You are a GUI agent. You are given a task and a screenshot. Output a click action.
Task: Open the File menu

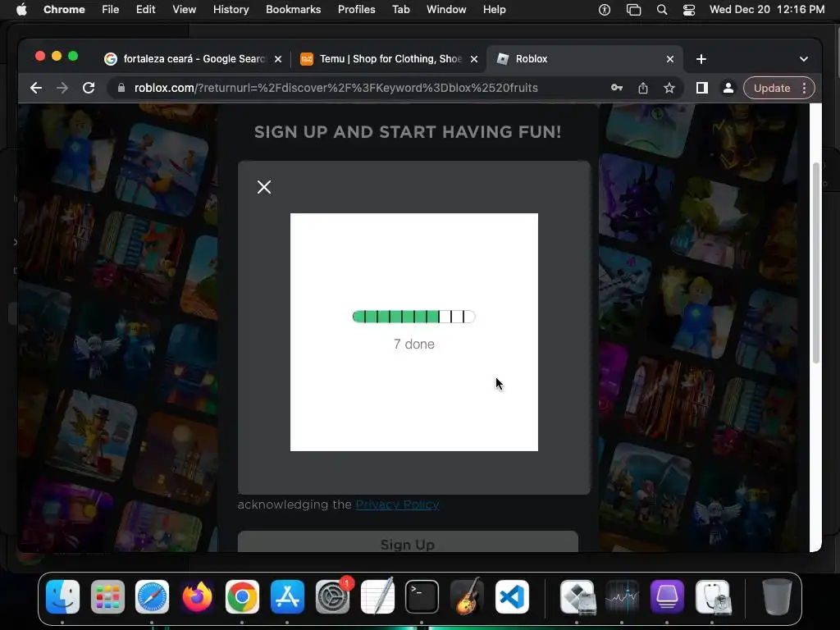coord(111,10)
